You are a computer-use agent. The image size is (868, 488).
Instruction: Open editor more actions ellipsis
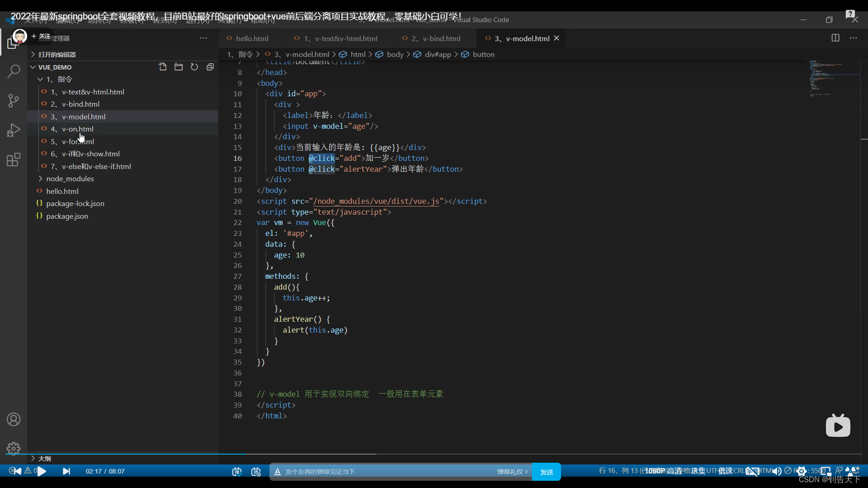[853, 38]
